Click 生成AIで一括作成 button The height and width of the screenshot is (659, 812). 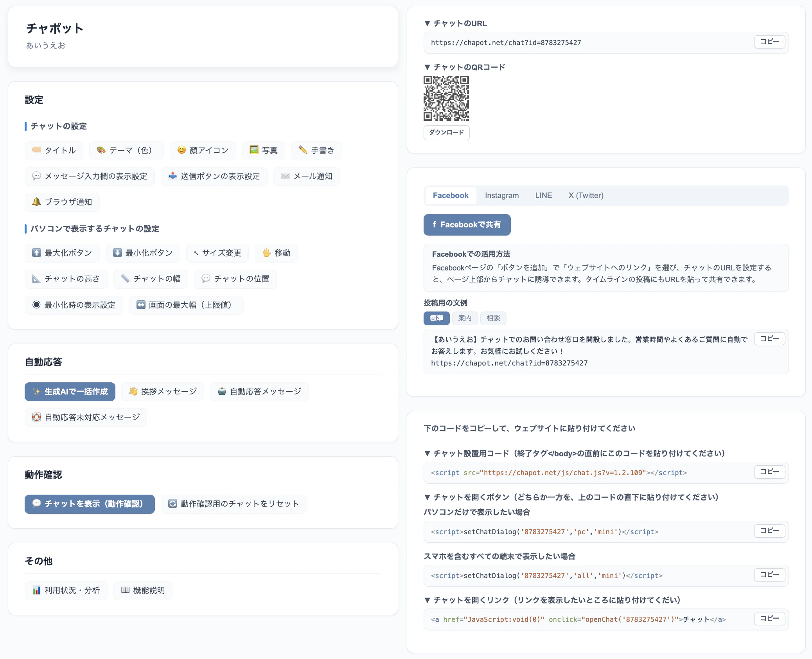[x=70, y=392]
